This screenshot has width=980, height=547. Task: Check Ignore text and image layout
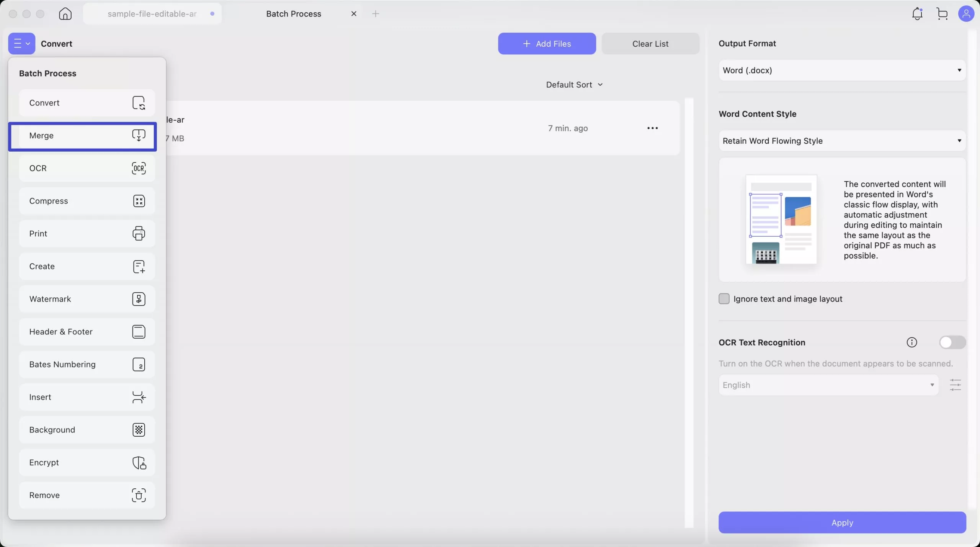724,299
